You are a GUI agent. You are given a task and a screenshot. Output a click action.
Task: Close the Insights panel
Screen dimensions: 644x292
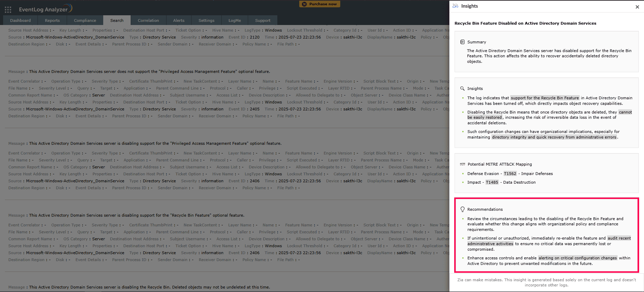(637, 7)
